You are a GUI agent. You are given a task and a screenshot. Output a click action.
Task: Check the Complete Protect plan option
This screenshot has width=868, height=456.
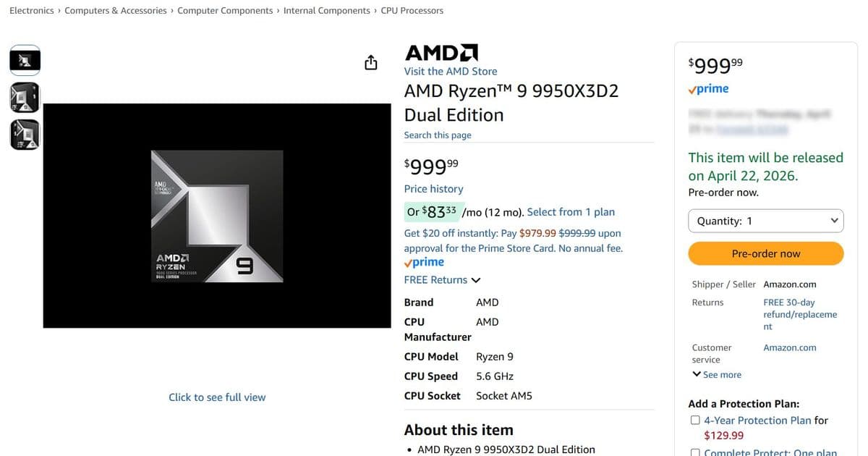click(x=695, y=452)
